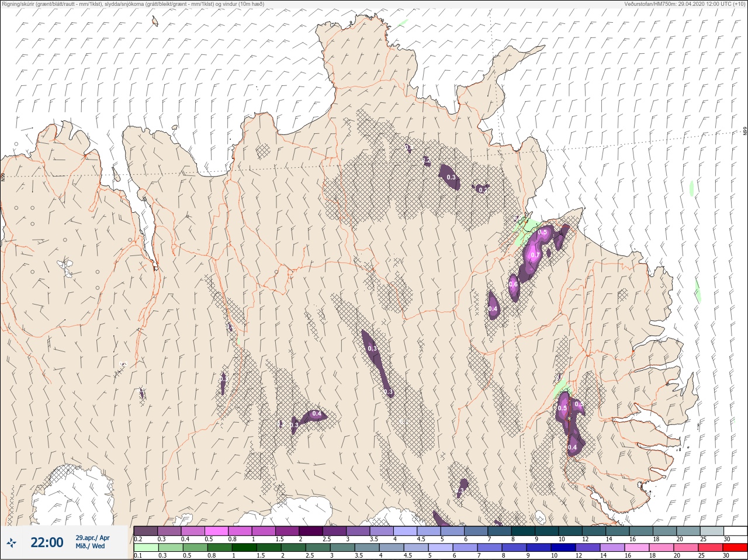Click the upper legend row's dark teal 9 swatch
This screenshot has height=560, width=748.
click(x=548, y=531)
